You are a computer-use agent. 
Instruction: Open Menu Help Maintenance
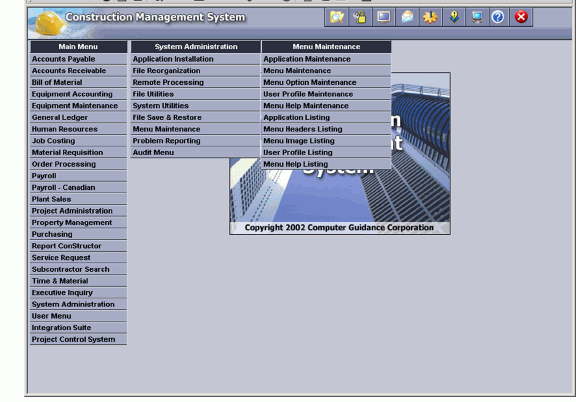326,106
